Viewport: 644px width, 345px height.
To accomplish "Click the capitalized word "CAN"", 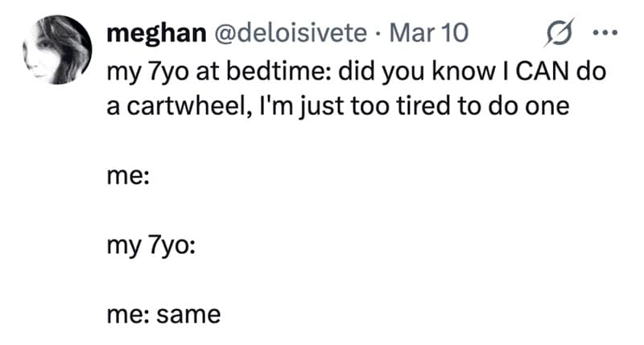I will point(539,71).
